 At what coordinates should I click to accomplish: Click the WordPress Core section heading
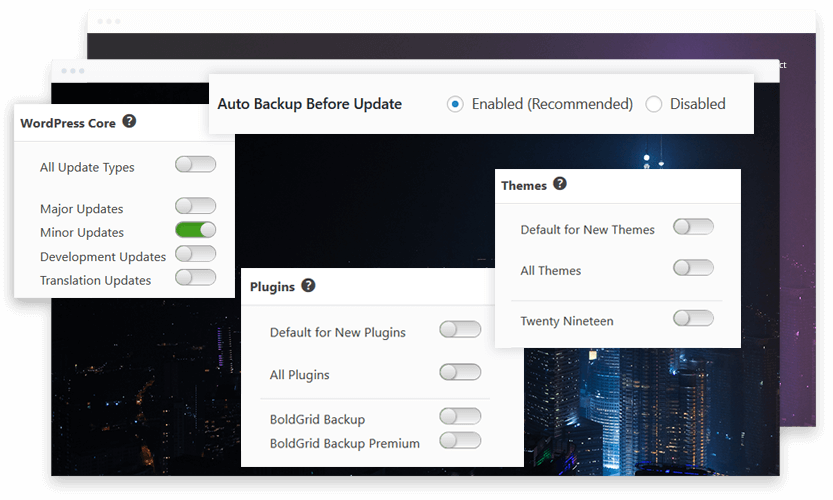pos(68,124)
